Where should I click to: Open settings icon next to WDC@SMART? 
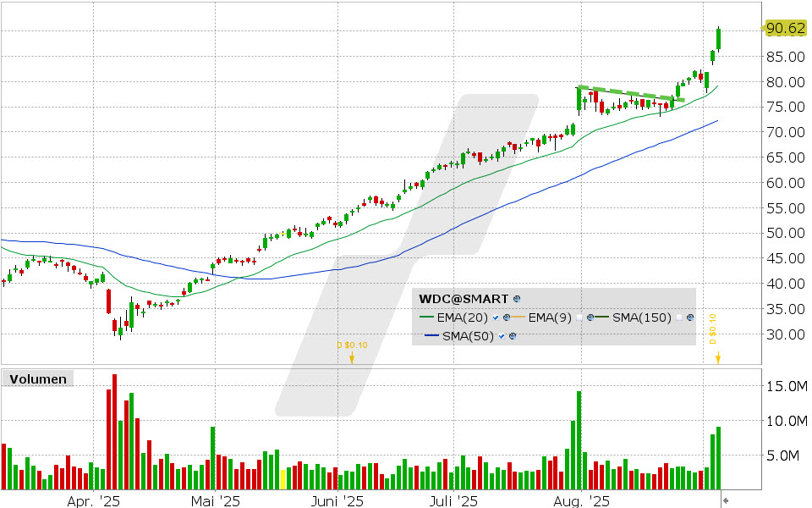click(x=516, y=299)
